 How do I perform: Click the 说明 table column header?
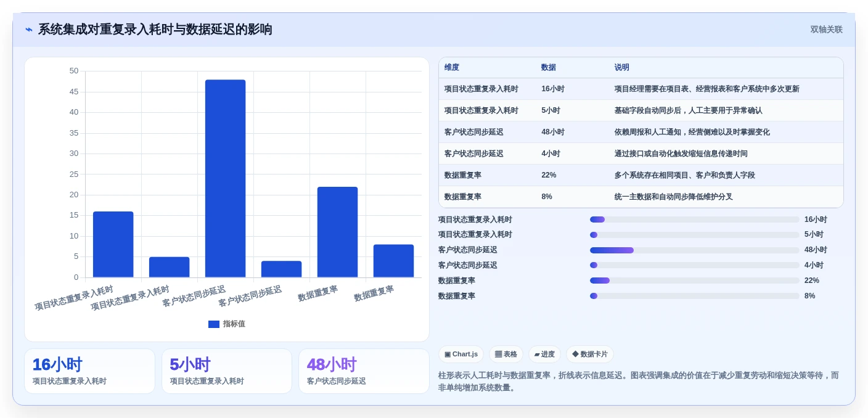click(x=622, y=68)
